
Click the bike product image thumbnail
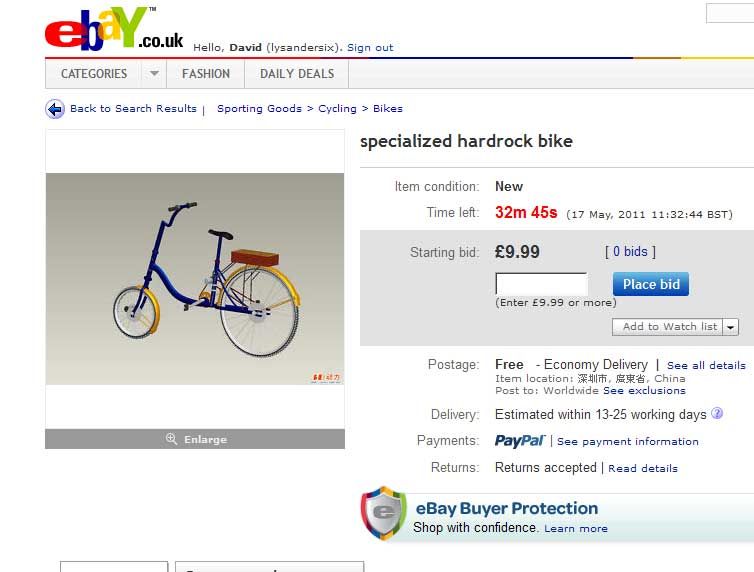[195, 279]
